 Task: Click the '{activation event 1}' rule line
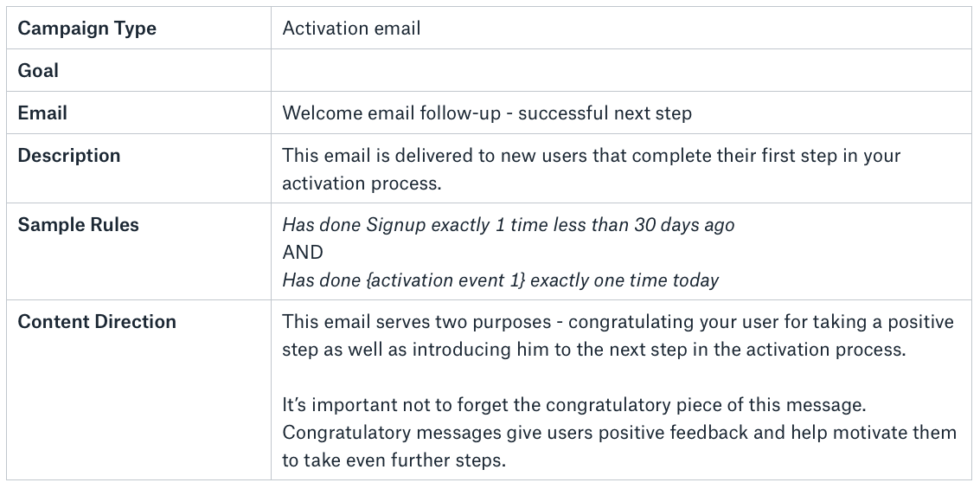click(x=501, y=280)
